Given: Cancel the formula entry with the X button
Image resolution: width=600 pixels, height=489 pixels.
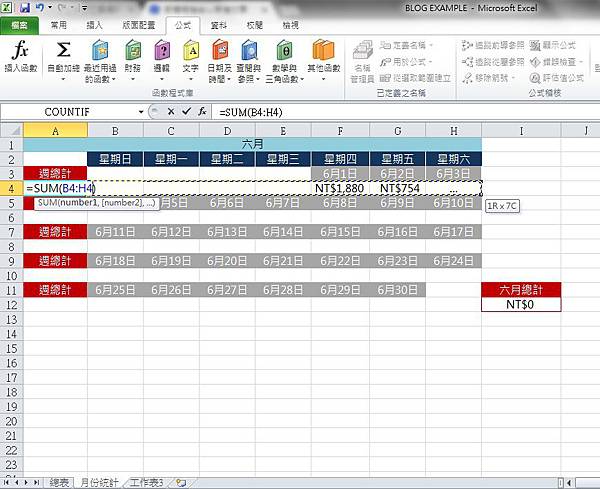Looking at the screenshot, I should click(171, 112).
